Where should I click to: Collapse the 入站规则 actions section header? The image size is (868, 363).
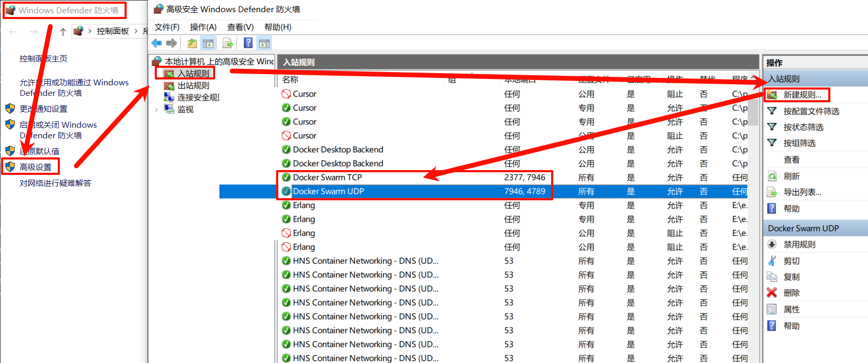pyautogui.click(x=816, y=79)
